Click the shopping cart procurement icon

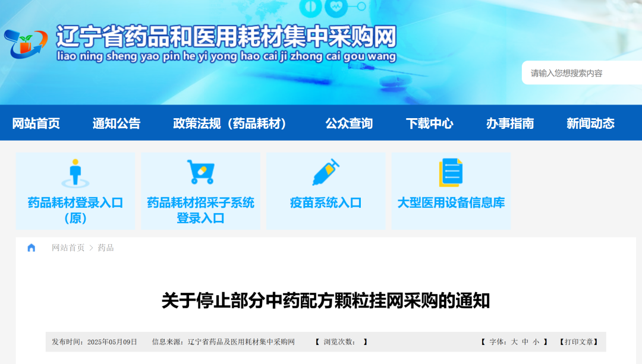[201, 172]
